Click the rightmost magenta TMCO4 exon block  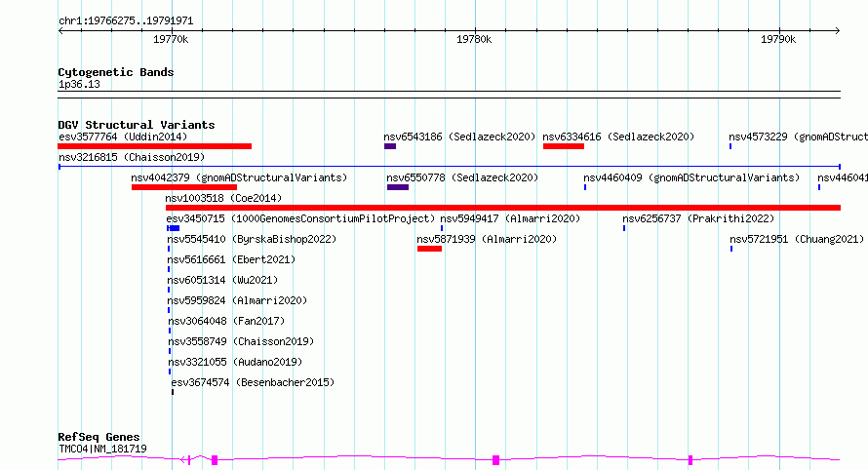(x=690, y=460)
